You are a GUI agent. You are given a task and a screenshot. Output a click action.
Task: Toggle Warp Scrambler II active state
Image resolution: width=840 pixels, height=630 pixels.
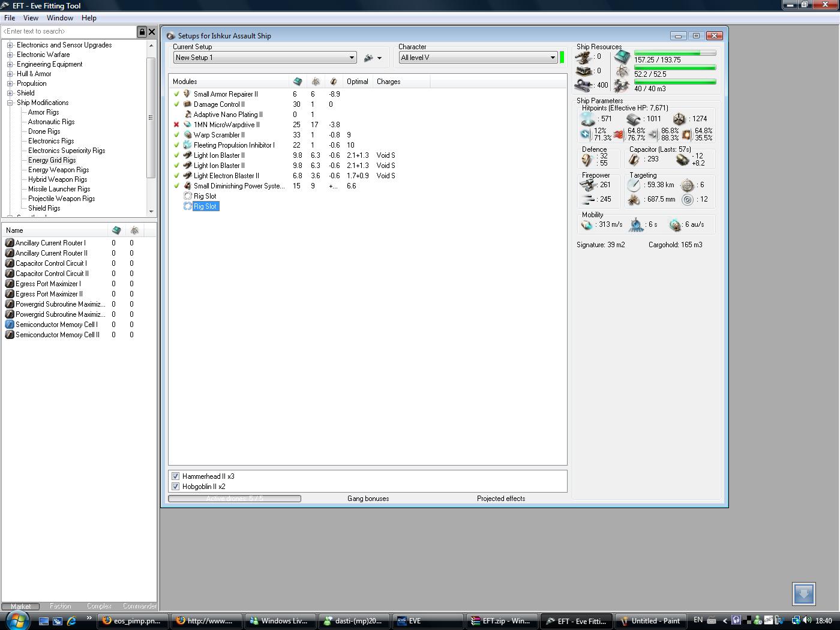[176, 135]
